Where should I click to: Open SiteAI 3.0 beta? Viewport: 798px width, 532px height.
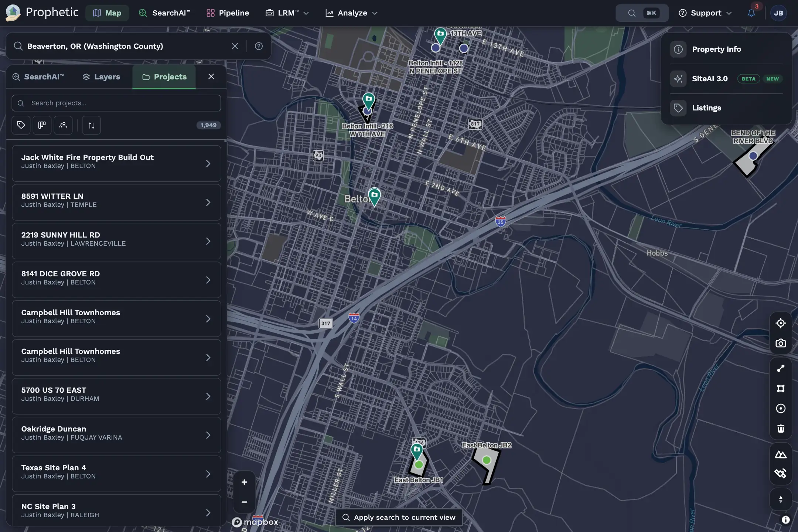tap(726, 79)
